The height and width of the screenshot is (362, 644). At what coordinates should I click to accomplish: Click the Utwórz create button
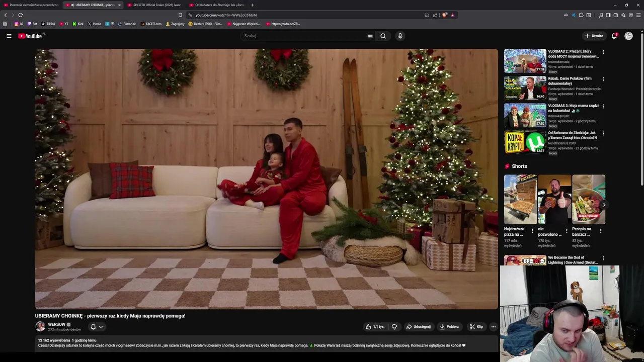594,36
